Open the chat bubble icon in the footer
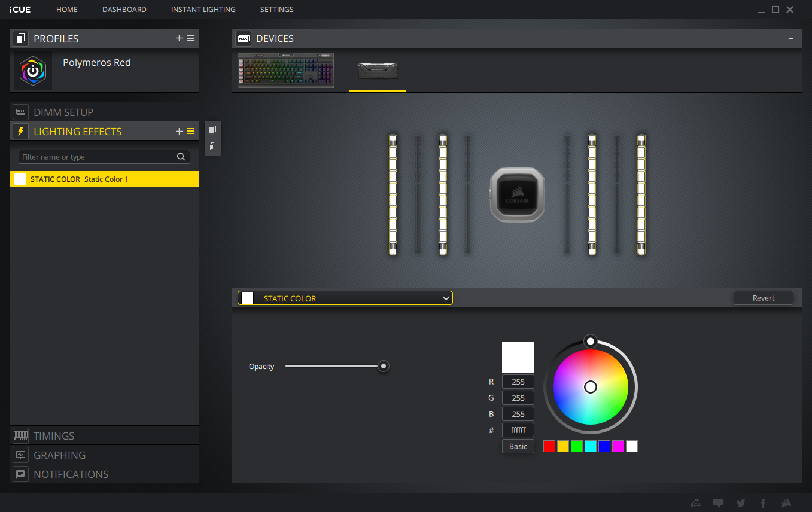This screenshot has height=512, width=812. (x=719, y=503)
